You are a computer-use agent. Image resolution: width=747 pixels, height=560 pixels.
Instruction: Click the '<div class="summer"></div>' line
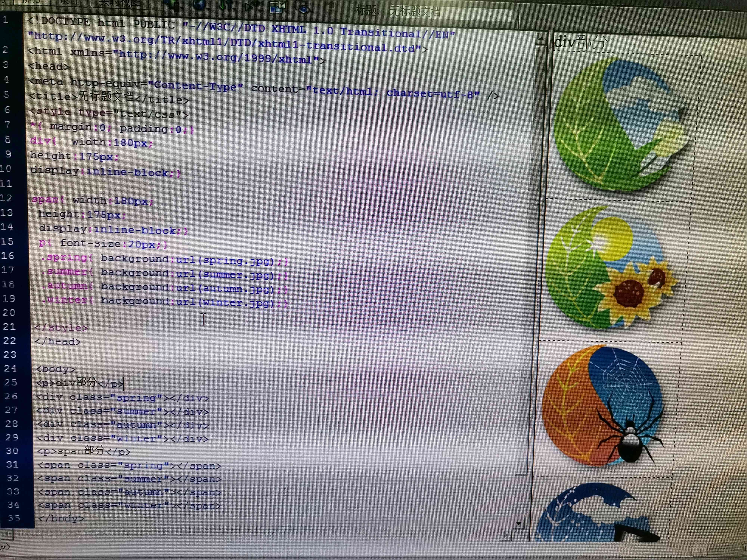coord(122,411)
